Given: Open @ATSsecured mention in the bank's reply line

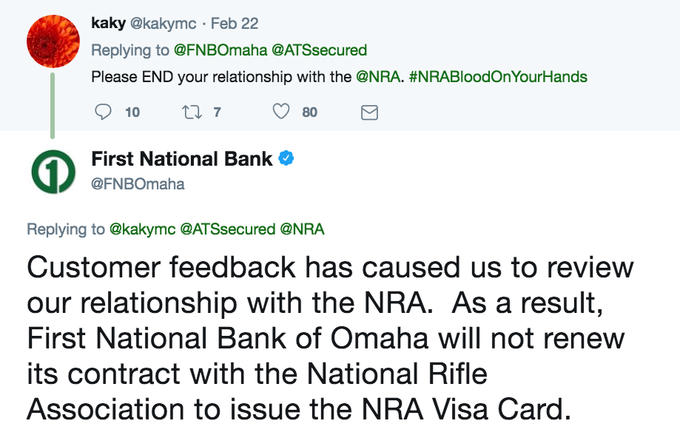Looking at the screenshot, I should click(228, 229).
